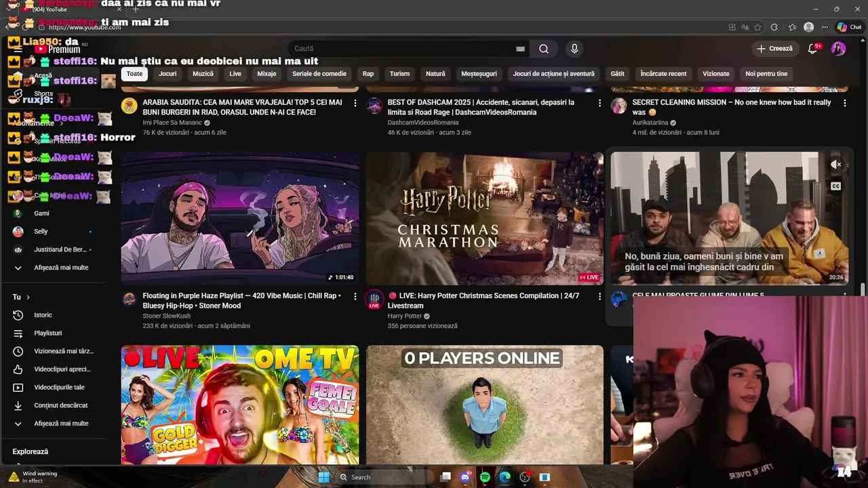Screen dimensions: 868x488
Task: Open options menu for SECRET CLEANING MISSION video
Action: pos(844,103)
